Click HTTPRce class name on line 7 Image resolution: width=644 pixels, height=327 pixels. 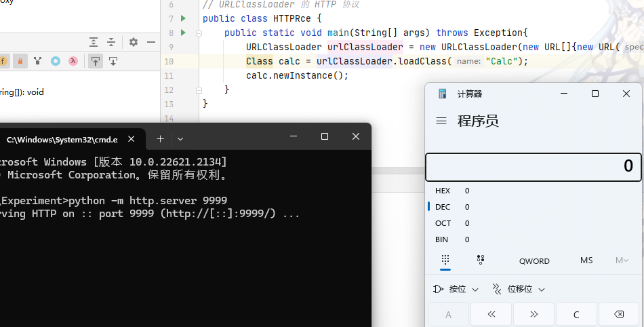(292, 18)
